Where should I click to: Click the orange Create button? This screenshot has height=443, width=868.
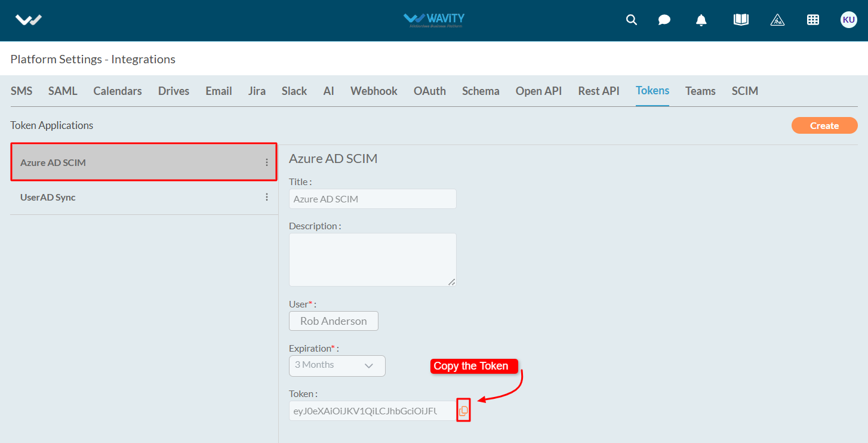click(824, 125)
